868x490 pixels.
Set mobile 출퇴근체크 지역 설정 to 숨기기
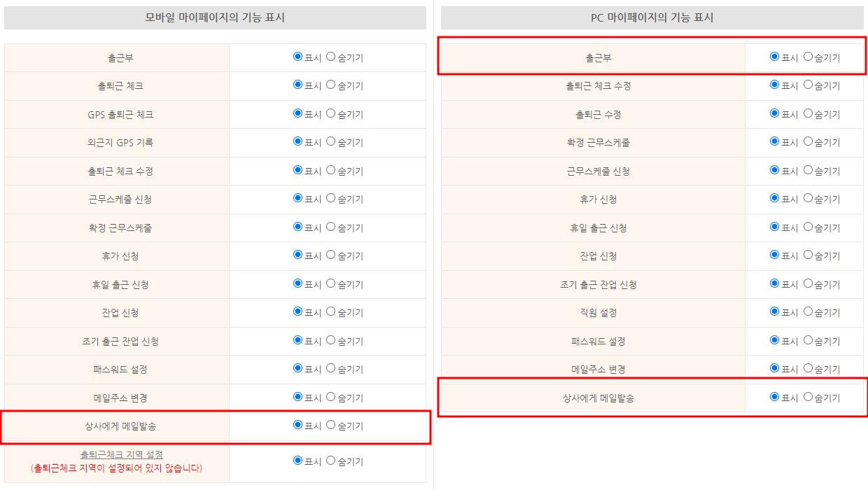[x=331, y=461]
